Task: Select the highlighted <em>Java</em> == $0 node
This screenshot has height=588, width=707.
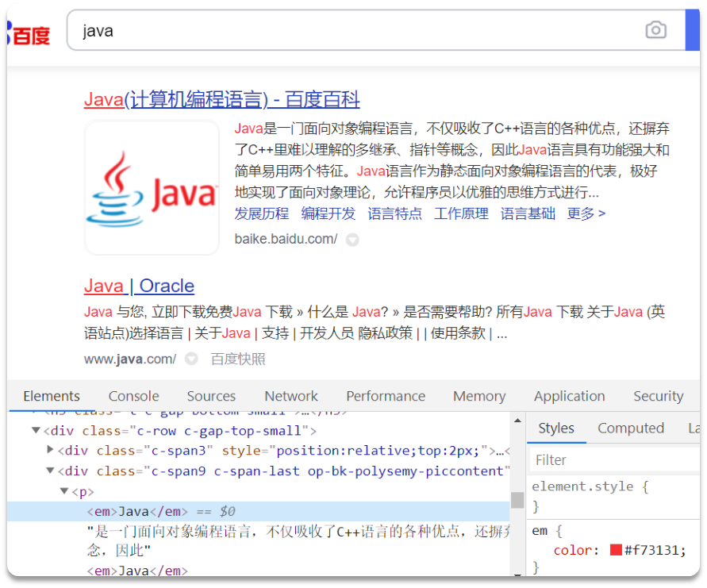Action: click(x=259, y=511)
